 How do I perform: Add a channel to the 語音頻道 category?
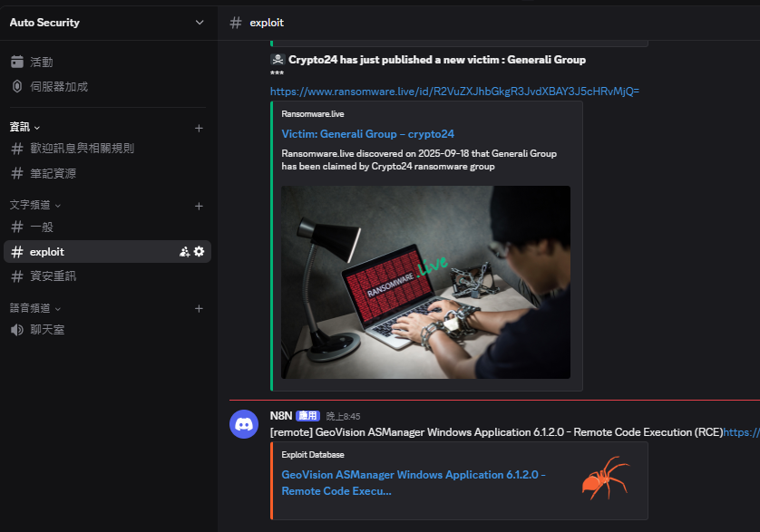click(x=199, y=309)
